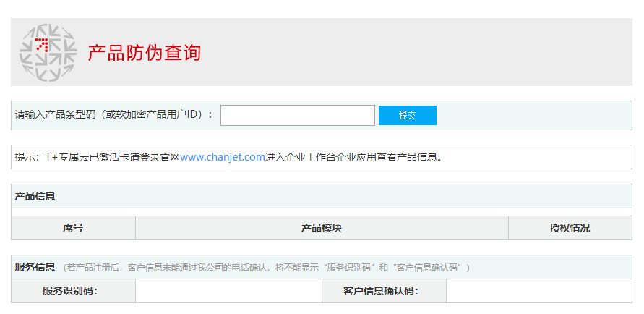644x314 pixels.
Task: Click the 提示 T+专属云 hint text
Action: [230, 157]
